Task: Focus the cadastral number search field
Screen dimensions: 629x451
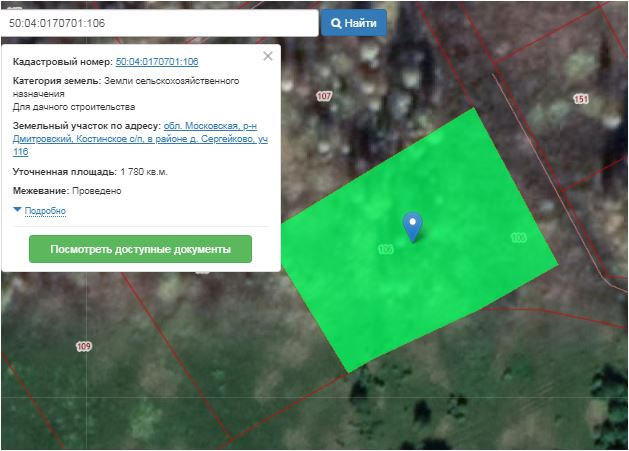Action: coord(158,22)
